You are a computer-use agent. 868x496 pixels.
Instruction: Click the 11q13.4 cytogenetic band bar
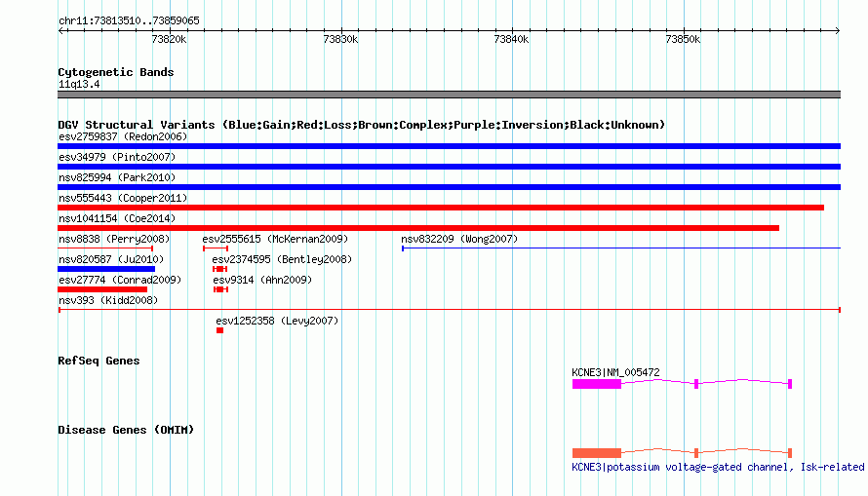point(449,95)
